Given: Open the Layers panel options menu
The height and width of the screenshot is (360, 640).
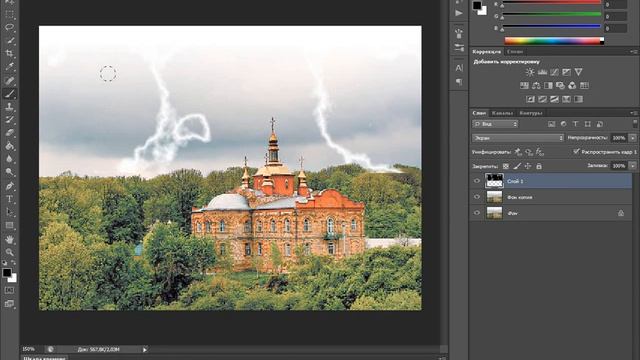Looking at the screenshot, I should coord(633,113).
